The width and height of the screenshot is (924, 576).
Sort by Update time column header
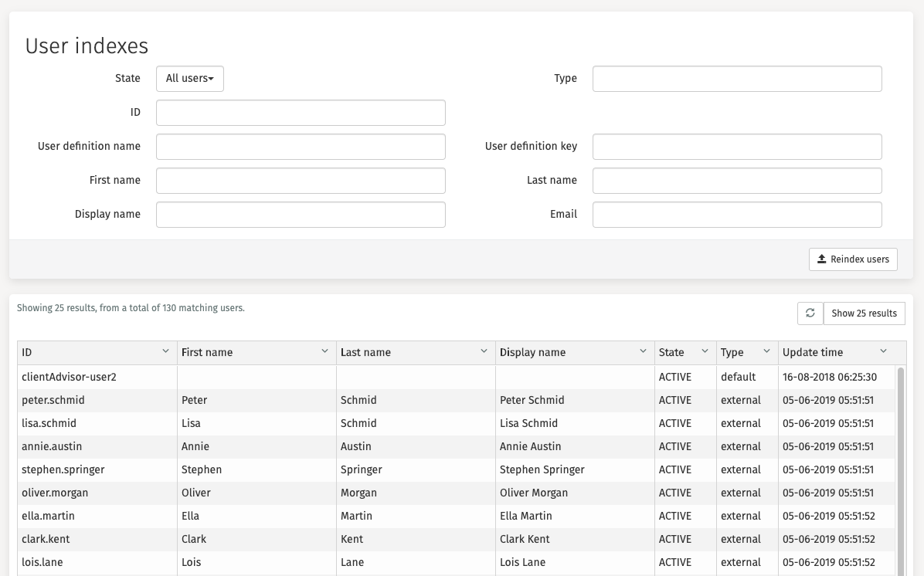click(813, 352)
